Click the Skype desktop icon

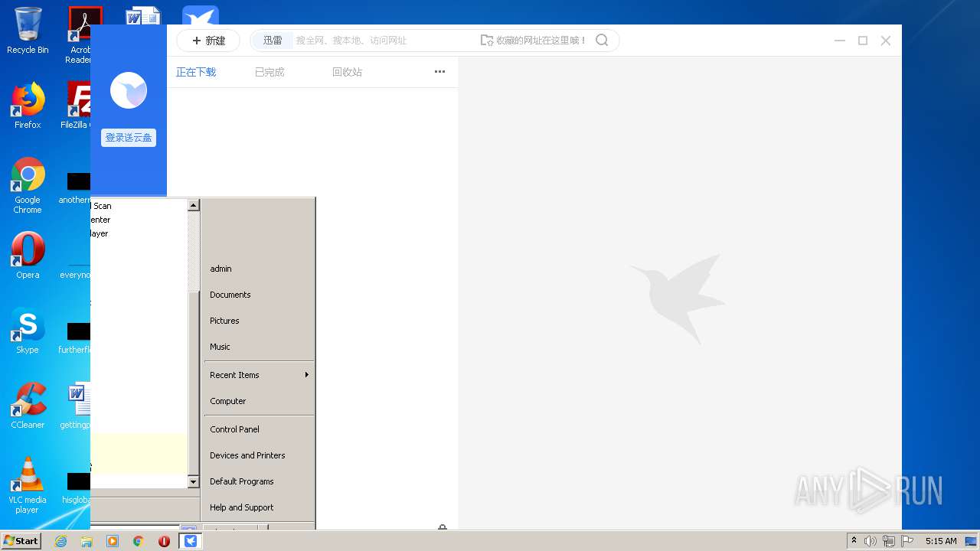pyautogui.click(x=28, y=331)
